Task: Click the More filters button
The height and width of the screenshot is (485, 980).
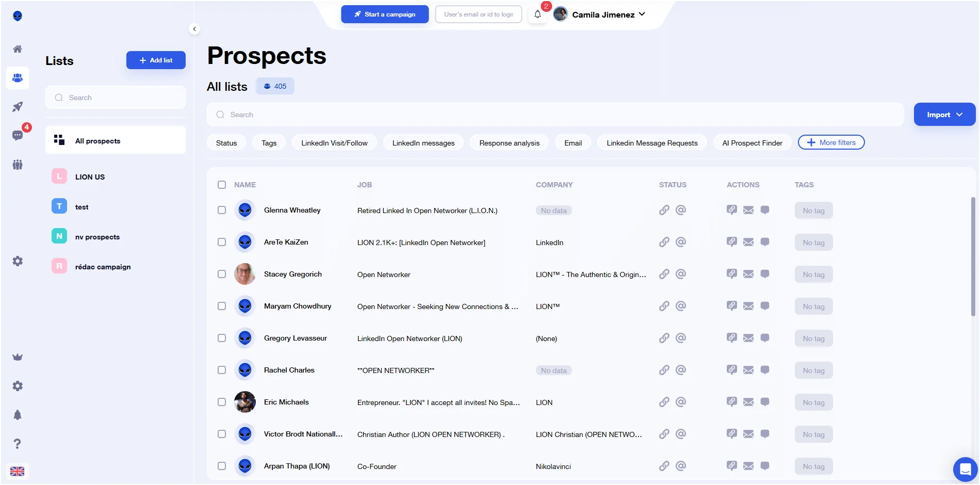Action: click(x=831, y=142)
